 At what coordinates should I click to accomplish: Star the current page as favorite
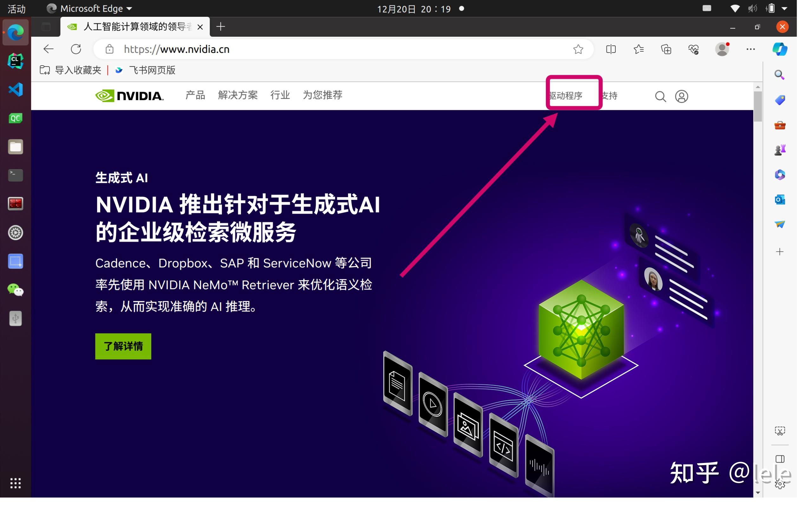pyautogui.click(x=578, y=49)
